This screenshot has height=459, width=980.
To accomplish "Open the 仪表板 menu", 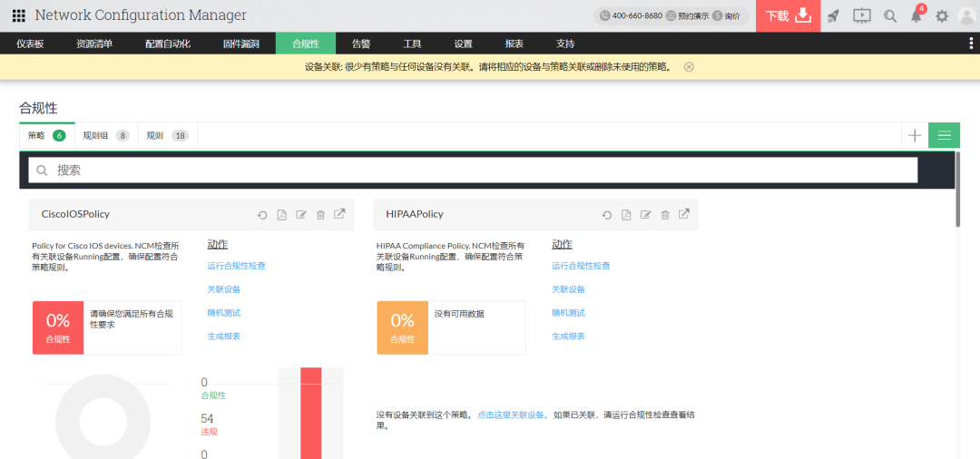I will pos(30,44).
